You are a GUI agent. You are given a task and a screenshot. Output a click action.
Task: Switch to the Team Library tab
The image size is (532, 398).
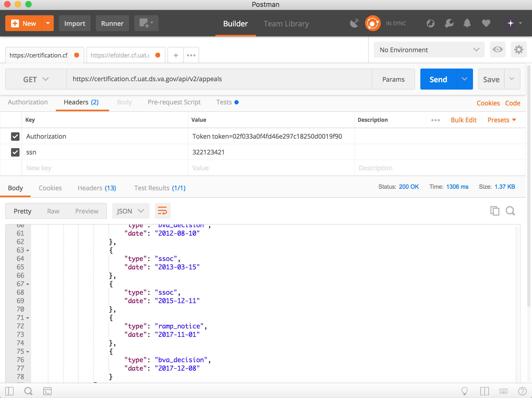(x=286, y=23)
